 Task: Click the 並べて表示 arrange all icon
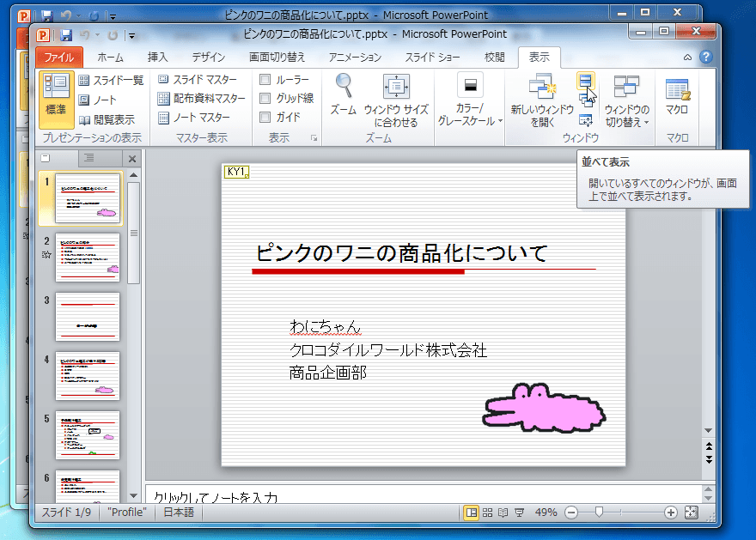[585, 80]
